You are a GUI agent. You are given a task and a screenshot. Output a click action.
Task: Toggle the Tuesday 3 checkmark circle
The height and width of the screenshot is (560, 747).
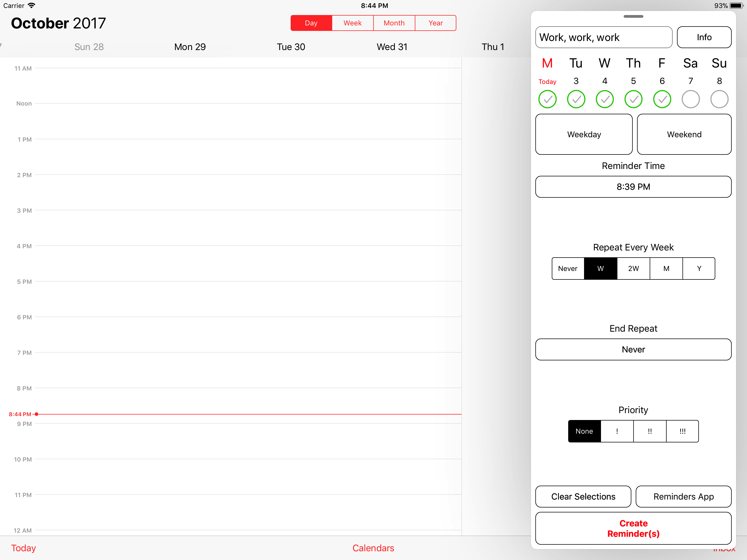coord(576,99)
